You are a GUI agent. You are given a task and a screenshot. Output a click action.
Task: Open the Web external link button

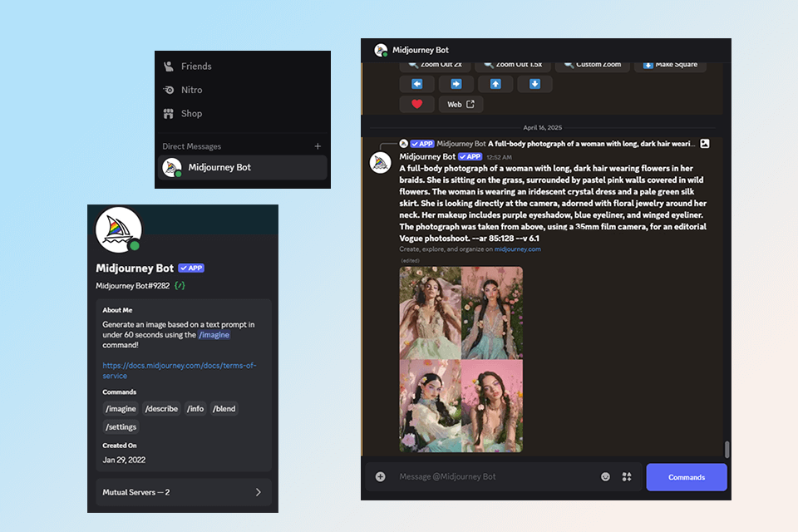461,104
